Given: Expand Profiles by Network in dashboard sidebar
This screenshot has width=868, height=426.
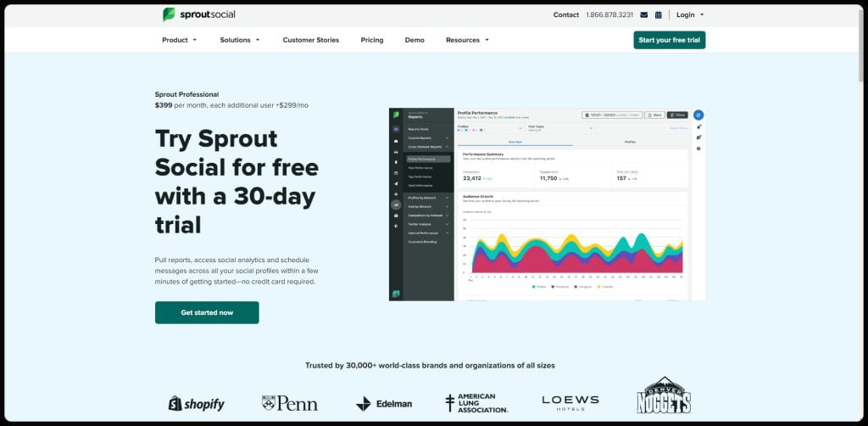Looking at the screenshot, I should (428, 198).
